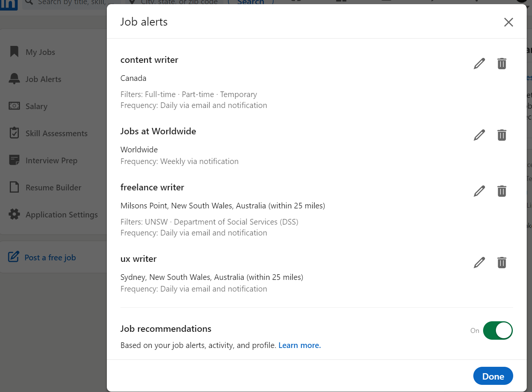Image resolution: width=532 pixels, height=392 pixels.
Task: Click Post a free job link
Action: pos(50,258)
